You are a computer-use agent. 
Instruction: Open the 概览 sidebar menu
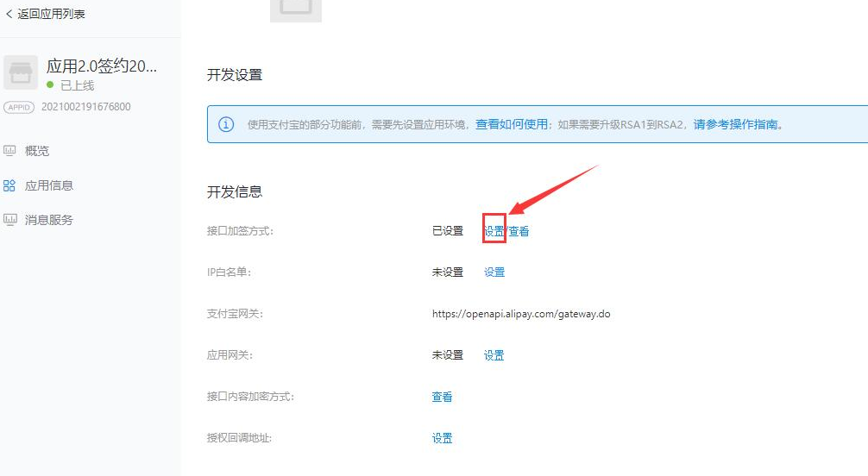pos(36,151)
